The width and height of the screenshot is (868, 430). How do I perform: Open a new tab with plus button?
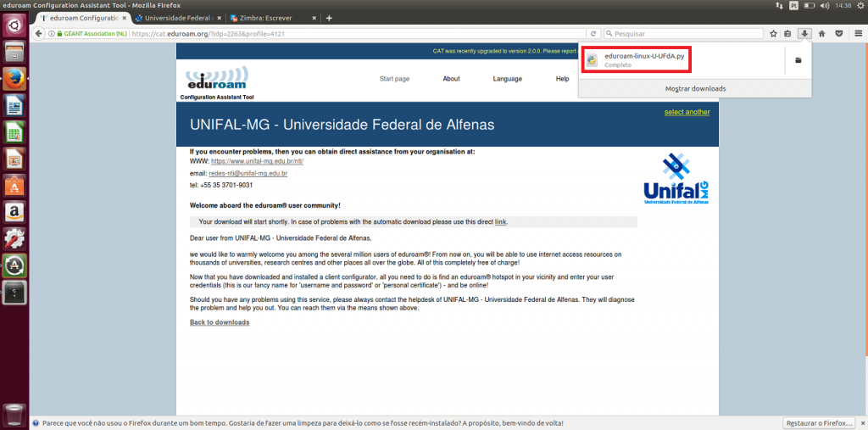point(329,18)
